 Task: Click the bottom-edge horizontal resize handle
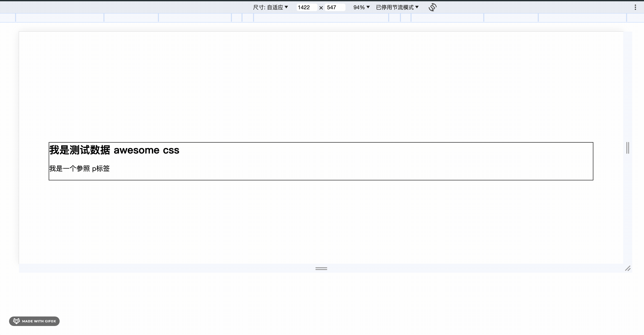click(x=321, y=269)
